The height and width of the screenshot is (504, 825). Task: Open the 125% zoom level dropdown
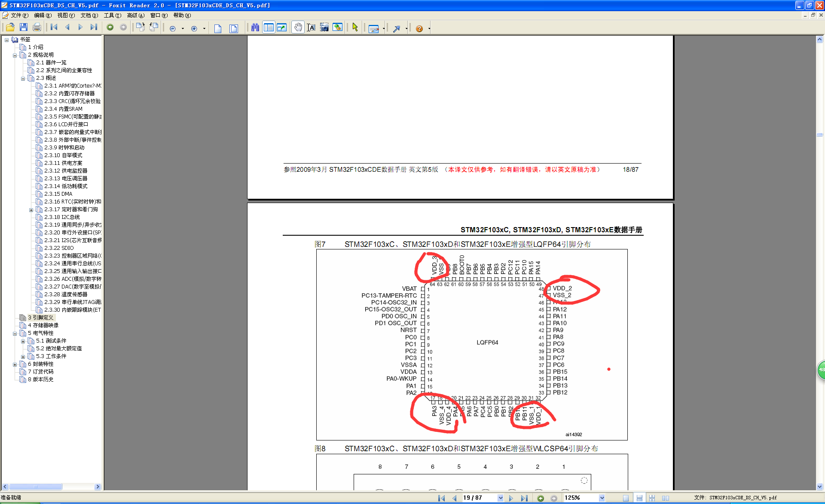coord(602,498)
